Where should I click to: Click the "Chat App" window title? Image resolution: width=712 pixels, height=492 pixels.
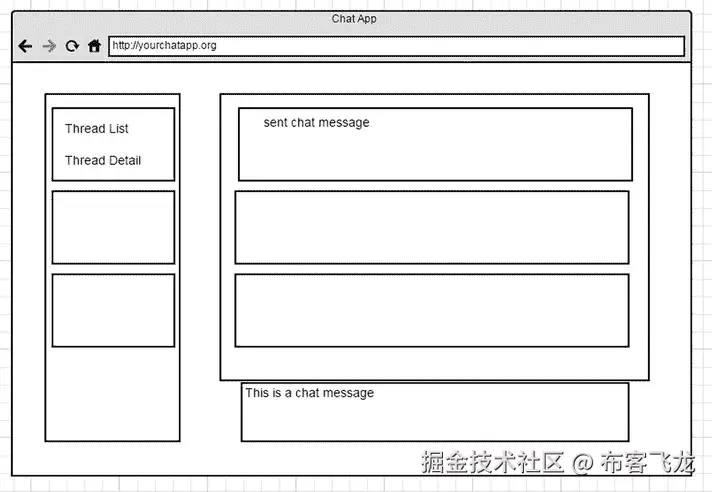[354, 19]
